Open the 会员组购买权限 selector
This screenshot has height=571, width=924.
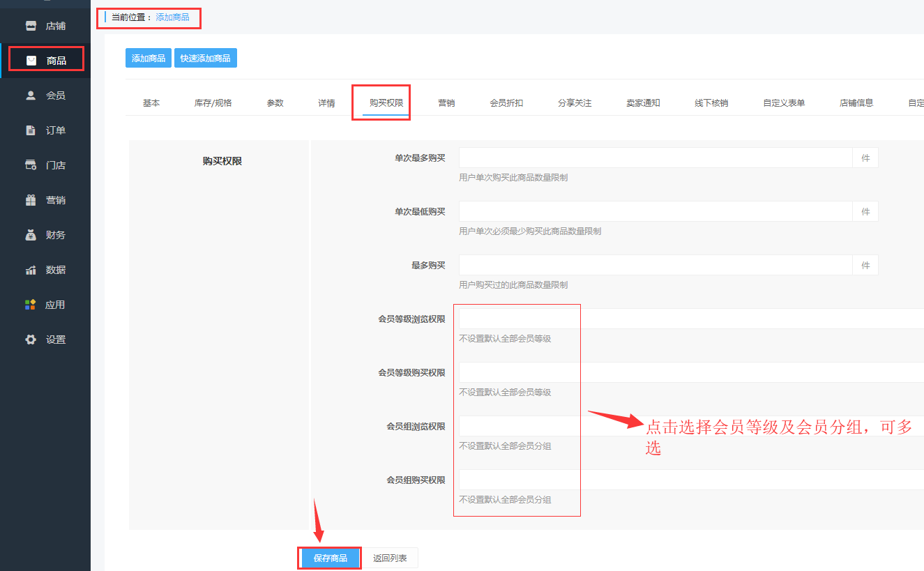(x=691, y=480)
